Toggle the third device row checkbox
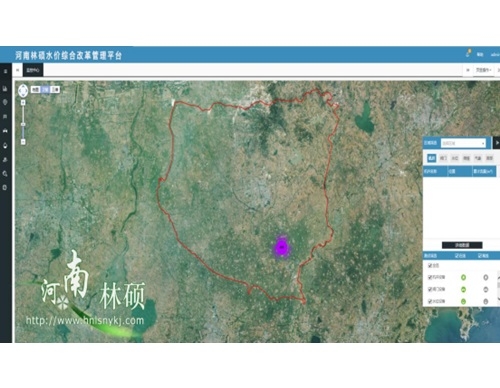 pyautogui.click(x=430, y=301)
